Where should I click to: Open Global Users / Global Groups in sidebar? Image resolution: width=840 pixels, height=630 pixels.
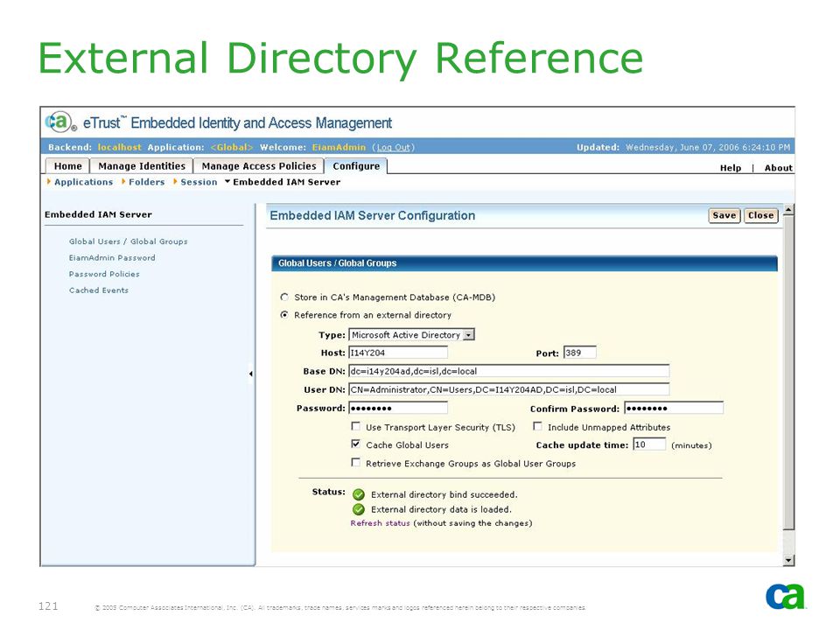click(x=129, y=241)
